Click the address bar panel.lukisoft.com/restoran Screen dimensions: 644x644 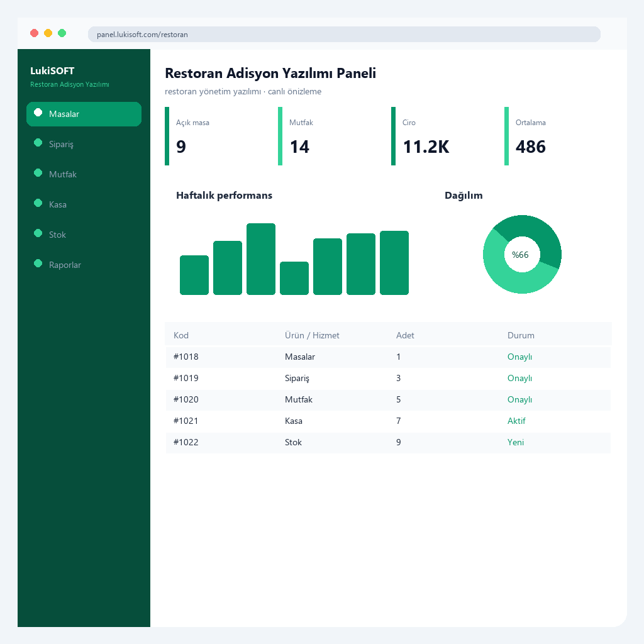tap(344, 35)
